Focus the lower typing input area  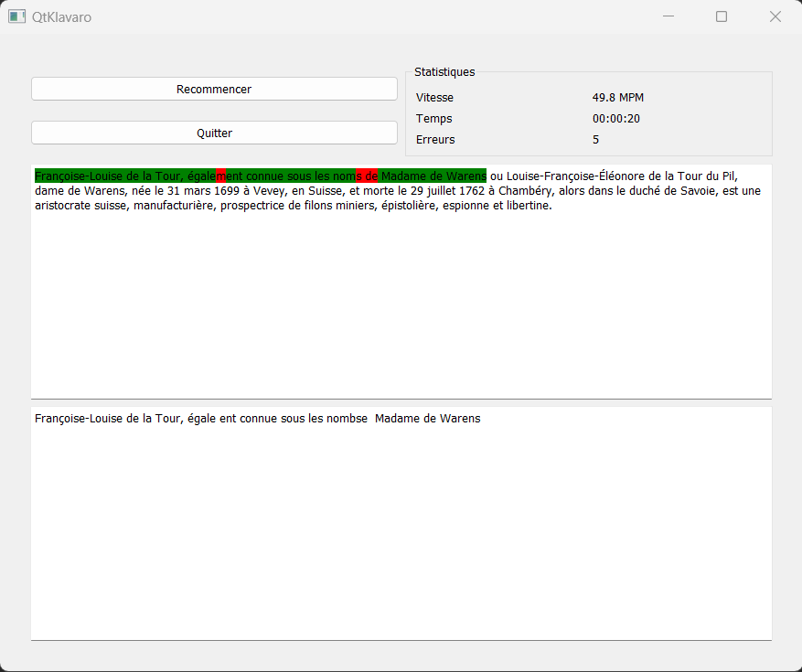click(x=401, y=524)
